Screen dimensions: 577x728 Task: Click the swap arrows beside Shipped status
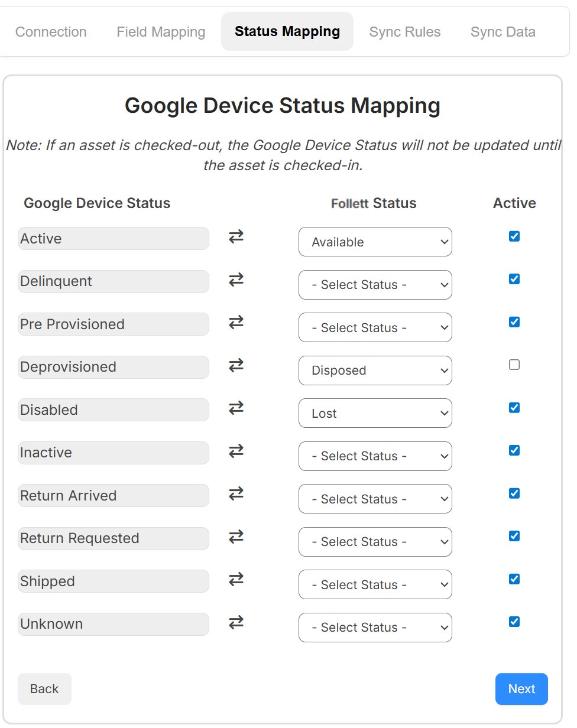tap(235, 580)
